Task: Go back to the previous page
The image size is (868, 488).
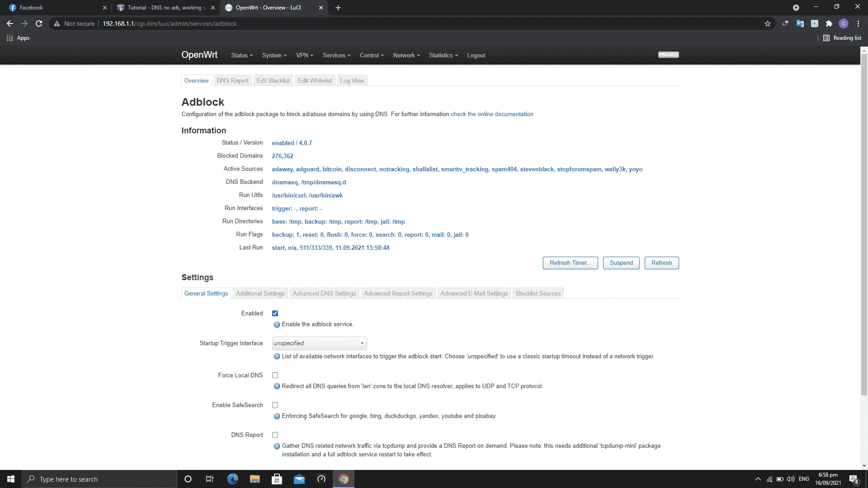Action: point(10,23)
